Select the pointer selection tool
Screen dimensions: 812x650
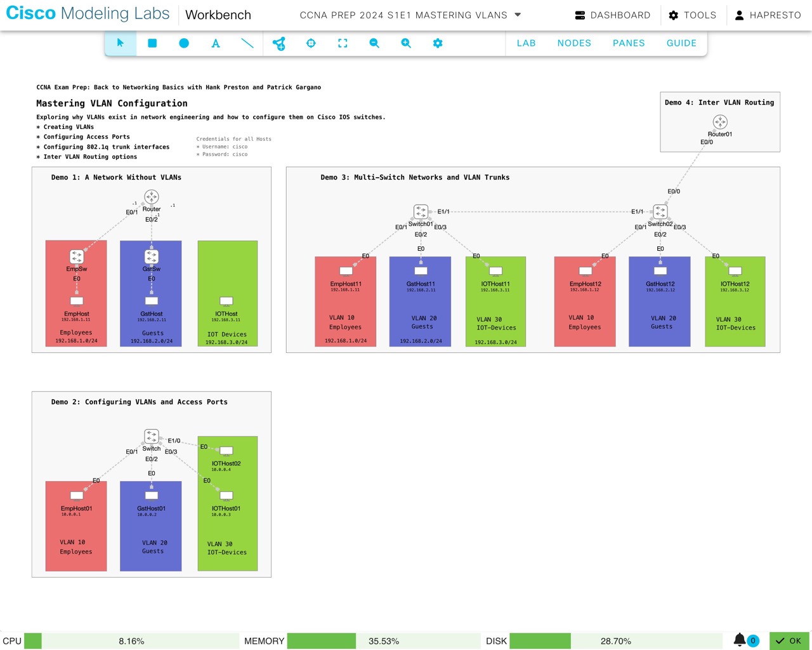(x=121, y=43)
